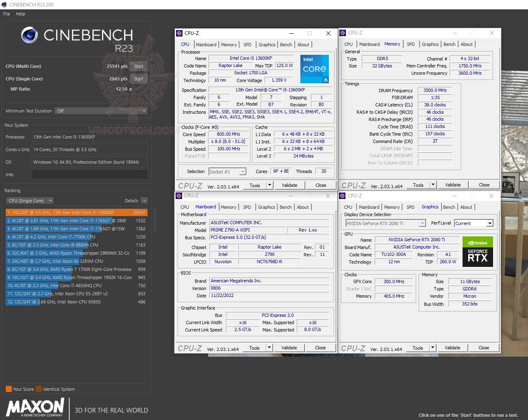Open the About tab in CPU-Z's GPU window
The image size is (528, 420).
pos(466,207)
